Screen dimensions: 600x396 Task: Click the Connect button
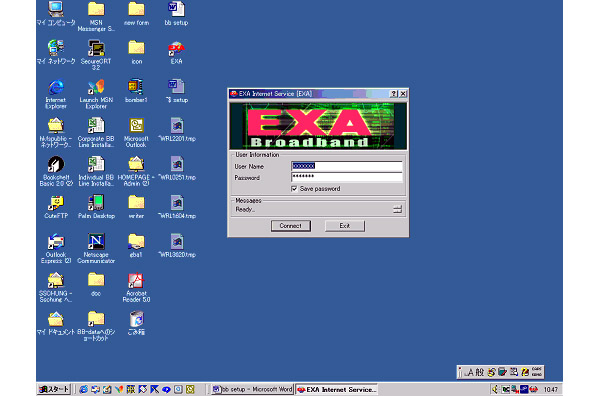click(x=290, y=226)
